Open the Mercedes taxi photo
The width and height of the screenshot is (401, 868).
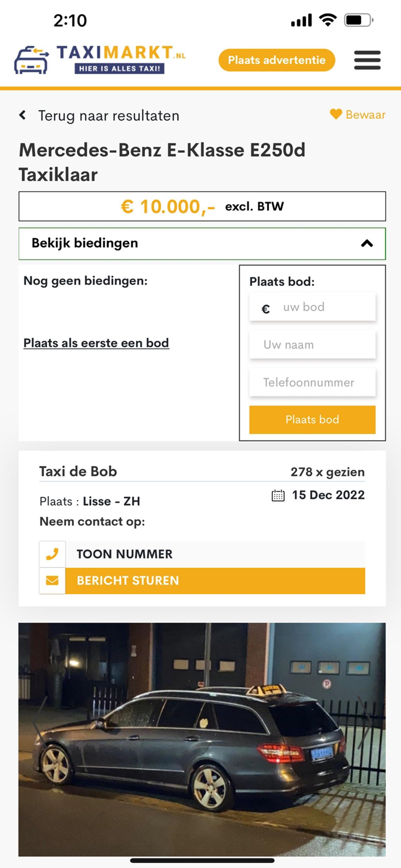click(x=202, y=739)
